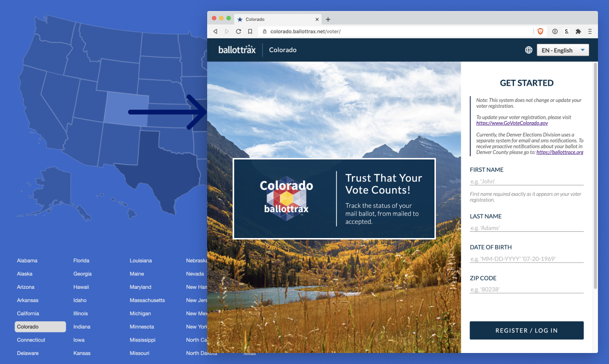Image resolution: width=609 pixels, height=364 pixels.
Task: Select Florida in the state list
Action: tap(81, 261)
